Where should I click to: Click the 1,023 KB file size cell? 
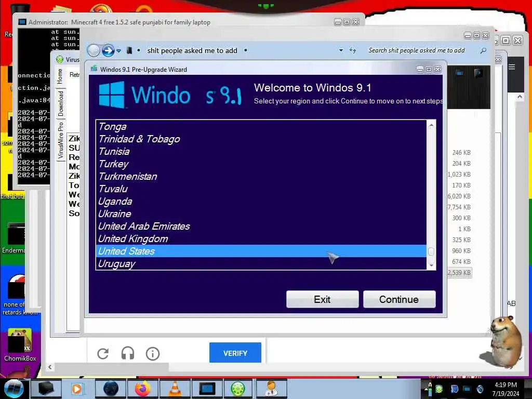point(459,175)
